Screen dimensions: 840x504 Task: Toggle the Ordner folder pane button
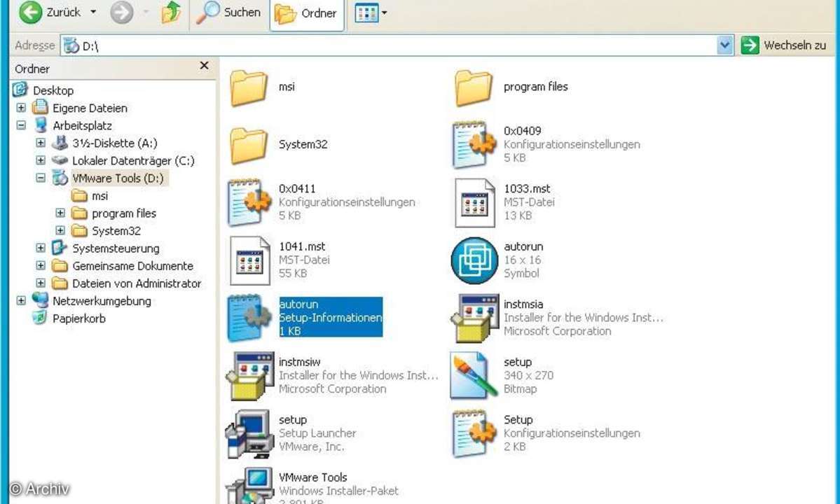pyautogui.click(x=306, y=13)
